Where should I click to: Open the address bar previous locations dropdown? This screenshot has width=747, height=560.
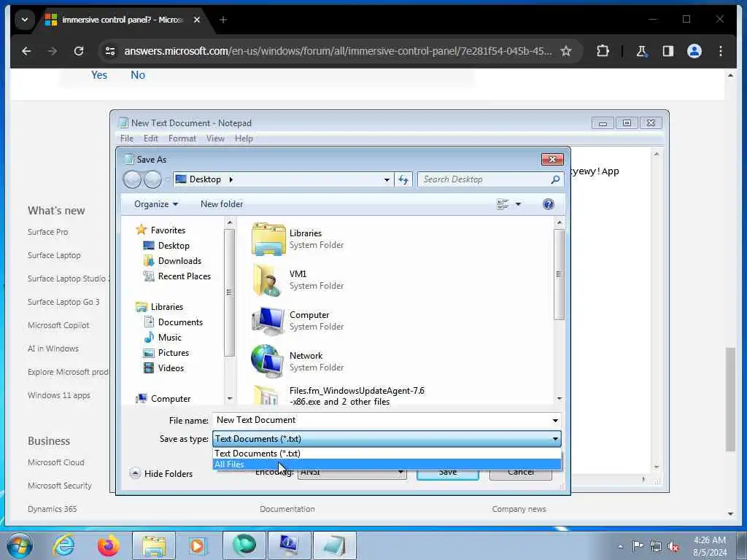pos(387,179)
